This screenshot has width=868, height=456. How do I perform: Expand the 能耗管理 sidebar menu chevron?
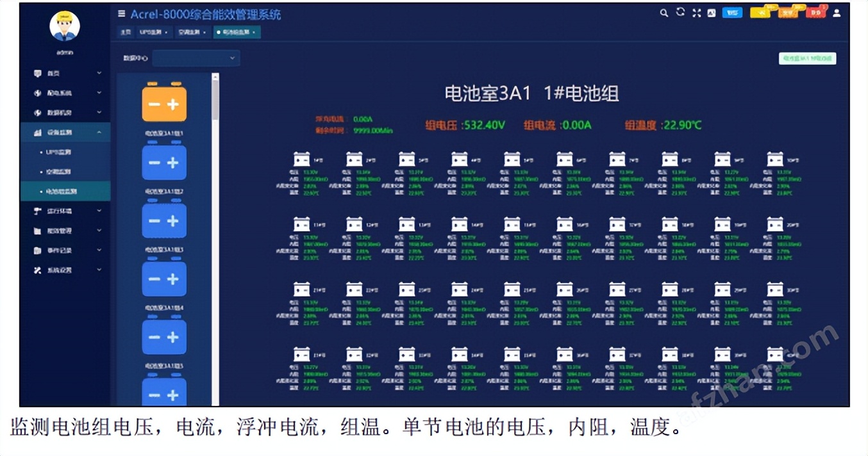(x=99, y=231)
